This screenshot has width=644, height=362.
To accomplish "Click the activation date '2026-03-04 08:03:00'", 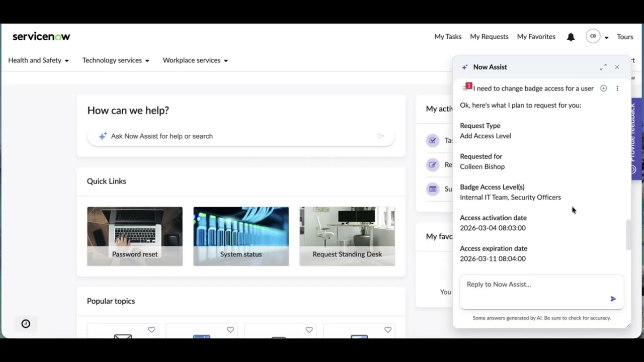I will click(493, 228).
